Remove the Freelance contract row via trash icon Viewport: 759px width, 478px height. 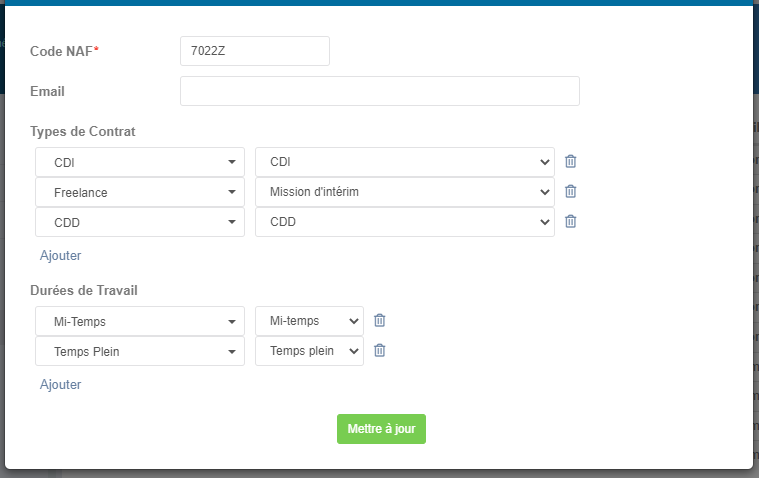571,191
